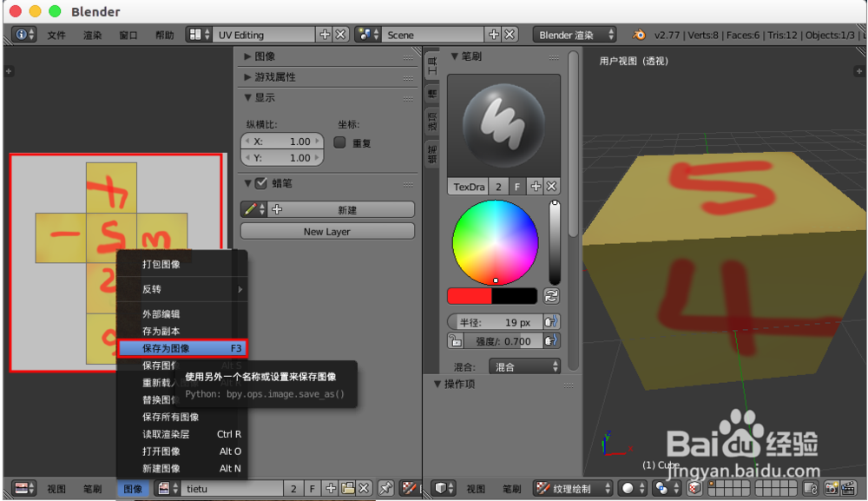This screenshot has height=501, width=868.
Task: Open the info editor type selector
Action: pos(23,35)
